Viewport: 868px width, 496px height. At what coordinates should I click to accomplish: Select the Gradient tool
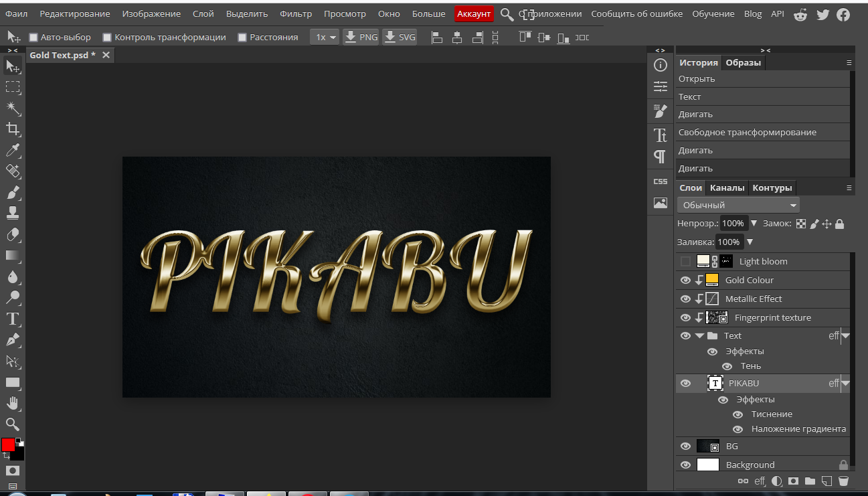[x=13, y=255]
